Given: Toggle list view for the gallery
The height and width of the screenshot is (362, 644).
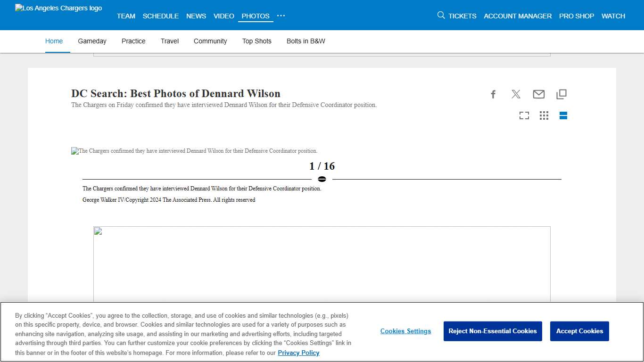Looking at the screenshot, I should [x=563, y=115].
